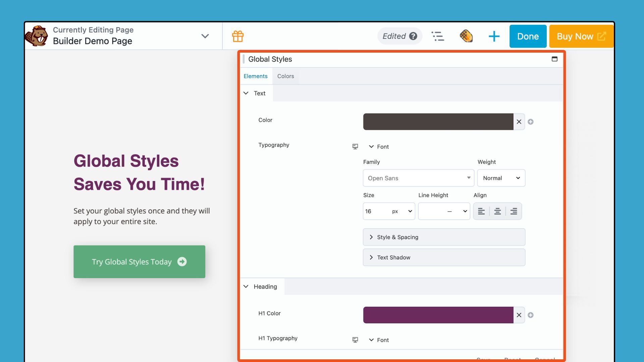644x362 pixels.
Task: Open the font Weight dropdown showing Normal
Action: [501, 178]
